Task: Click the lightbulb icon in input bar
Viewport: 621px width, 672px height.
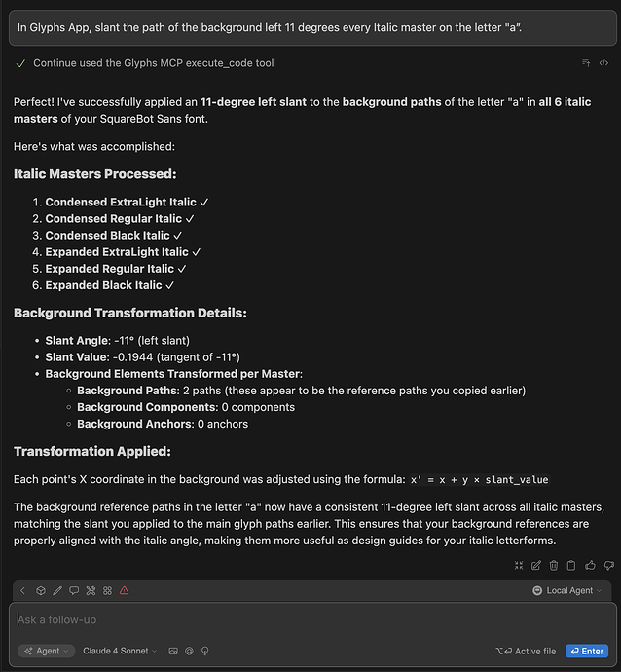Action: (x=205, y=651)
